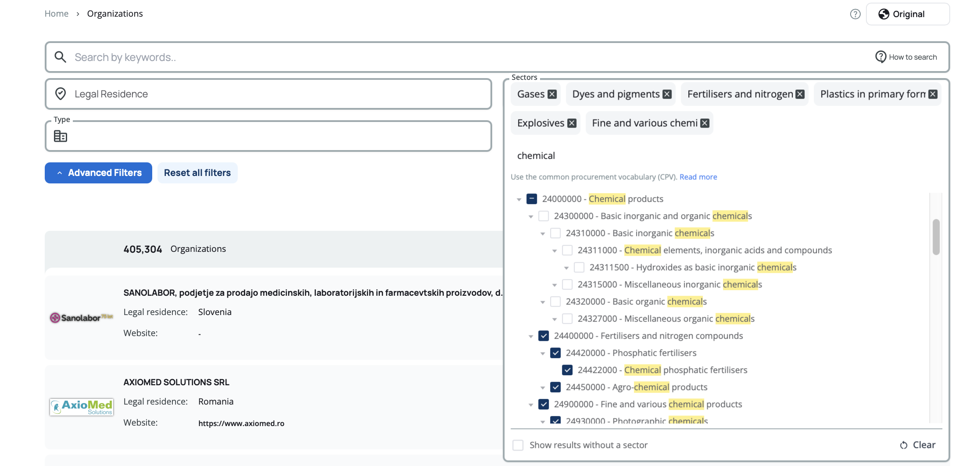Click the Legal Residence location pin icon
The image size is (980, 466).
[x=61, y=94]
